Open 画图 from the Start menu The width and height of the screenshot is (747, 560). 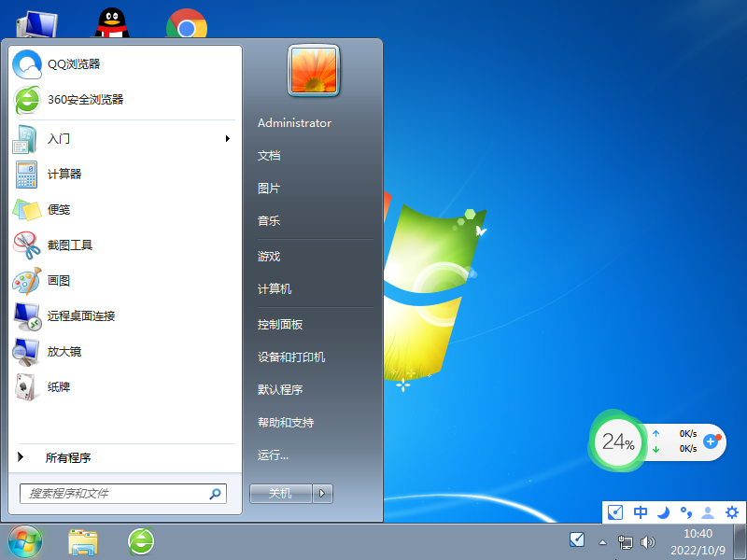[58, 281]
